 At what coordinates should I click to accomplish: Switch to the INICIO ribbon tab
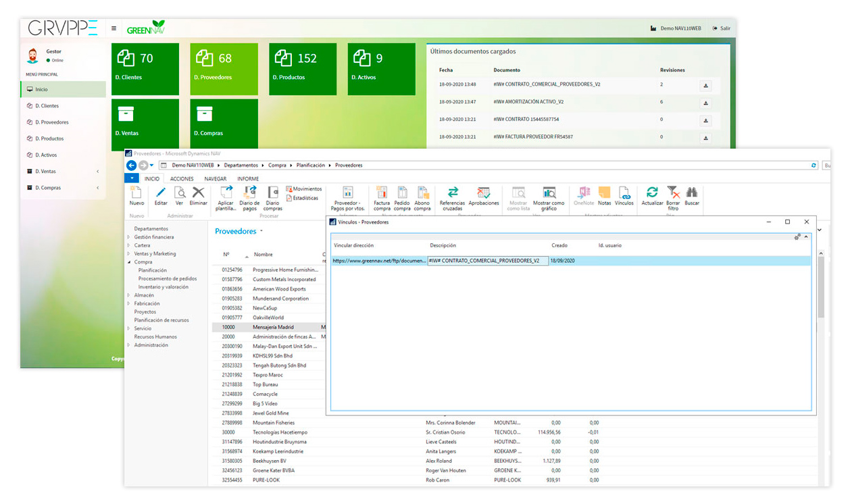(152, 179)
